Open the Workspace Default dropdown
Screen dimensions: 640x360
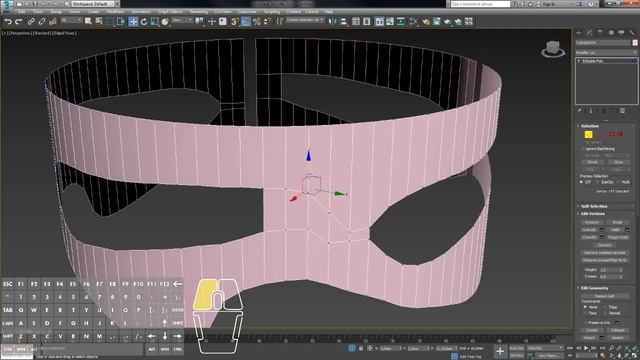[93, 4]
